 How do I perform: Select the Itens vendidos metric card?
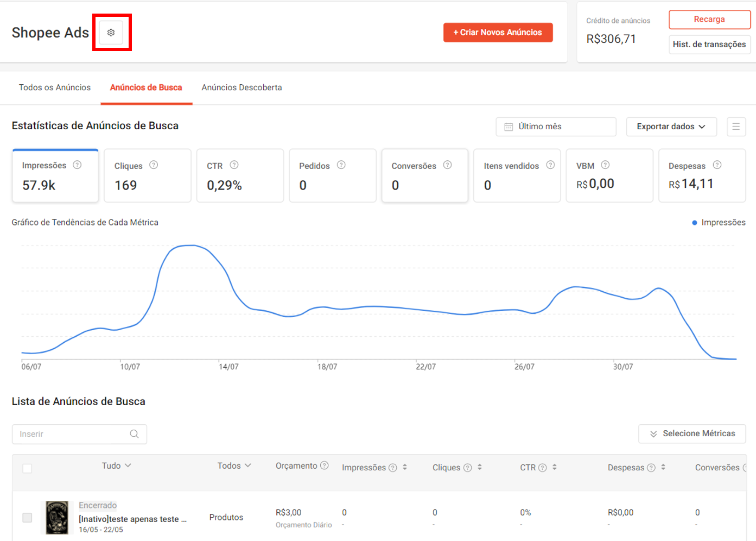(517, 175)
